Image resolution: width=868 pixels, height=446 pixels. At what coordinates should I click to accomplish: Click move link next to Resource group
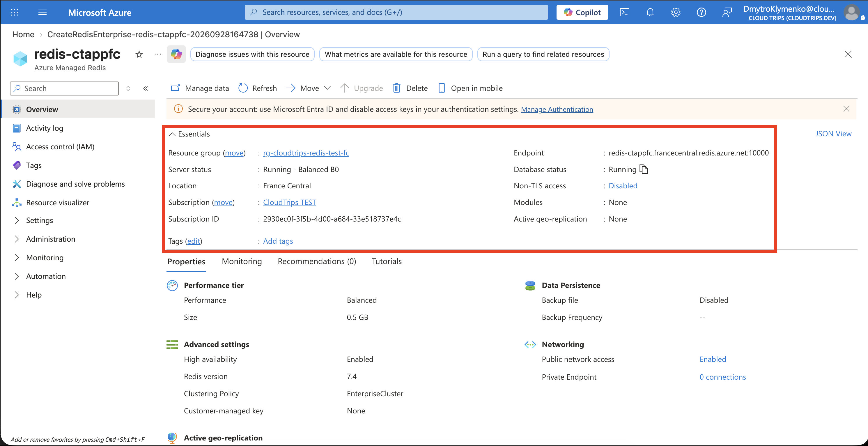(234, 153)
